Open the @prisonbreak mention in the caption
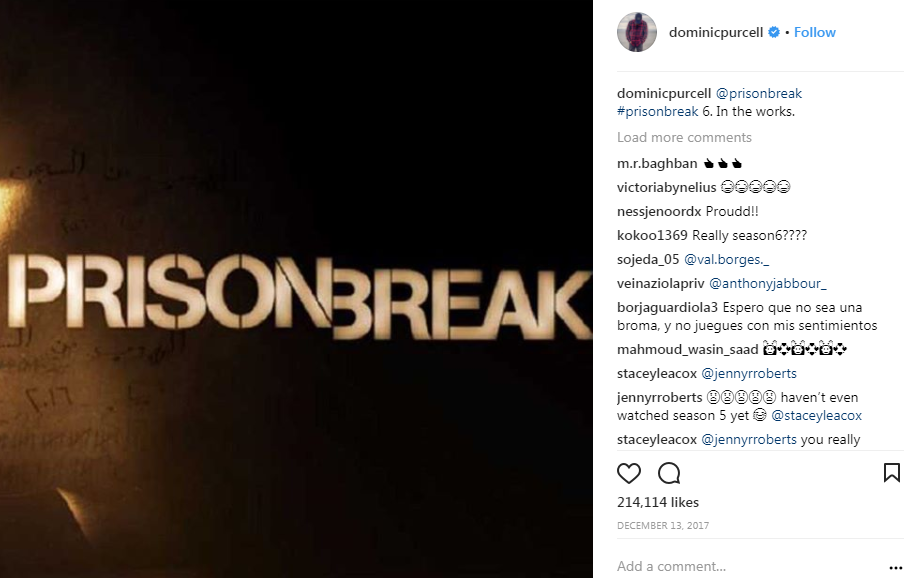The image size is (909, 578). click(759, 93)
